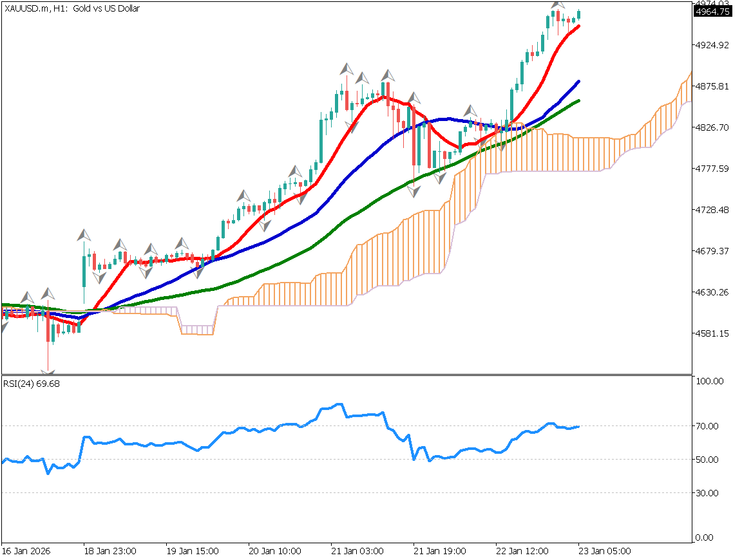Click the XAUUSD.m, H1 chart title

click(71, 8)
